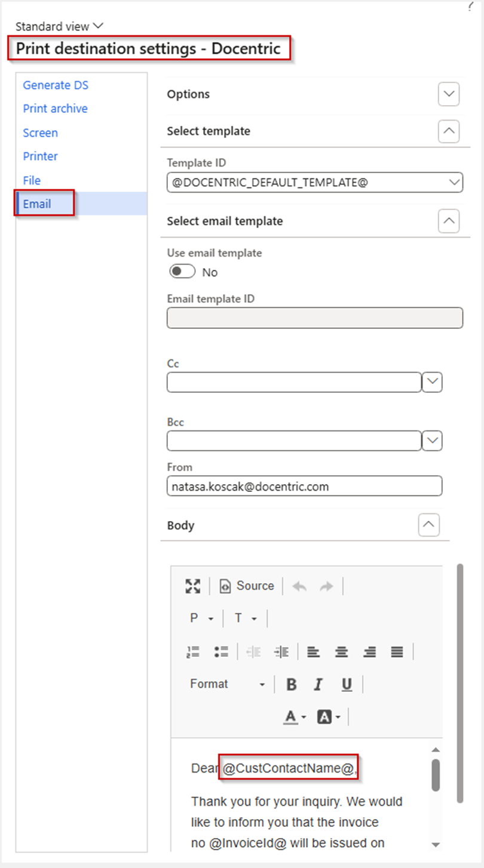
Task: Toggle the Use email template switch
Action: 182,272
